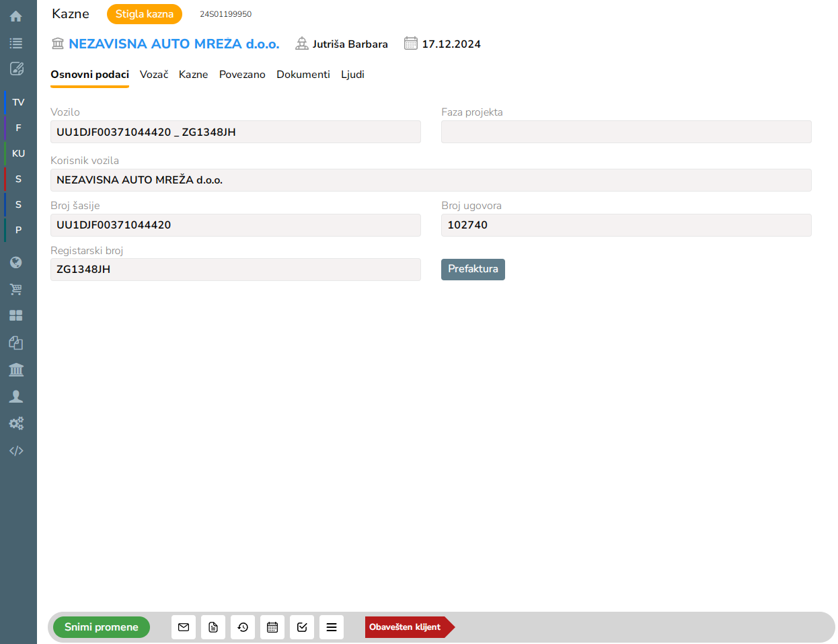Switch to the Dokumenti tab
Screen dimensions: 838x644
[303, 75]
